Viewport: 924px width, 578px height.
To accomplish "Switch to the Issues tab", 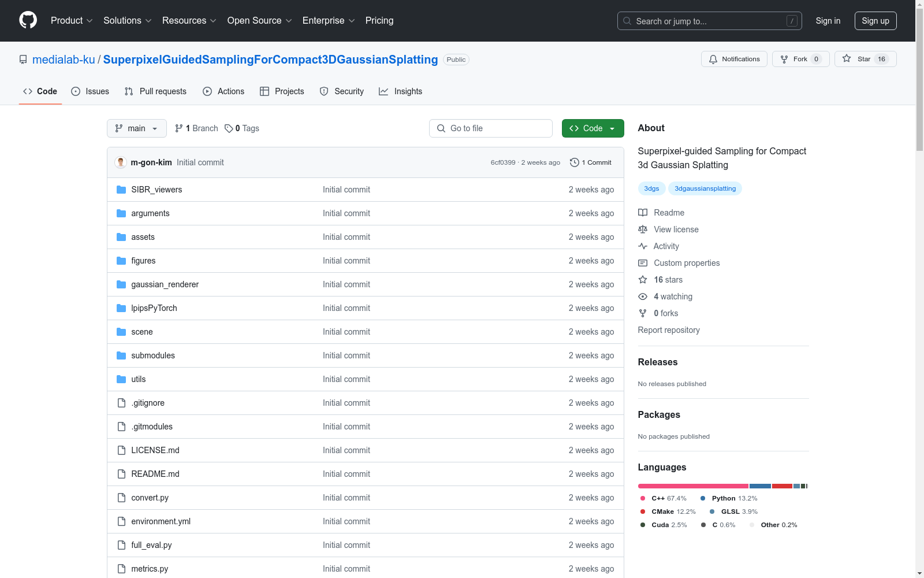I will point(90,91).
